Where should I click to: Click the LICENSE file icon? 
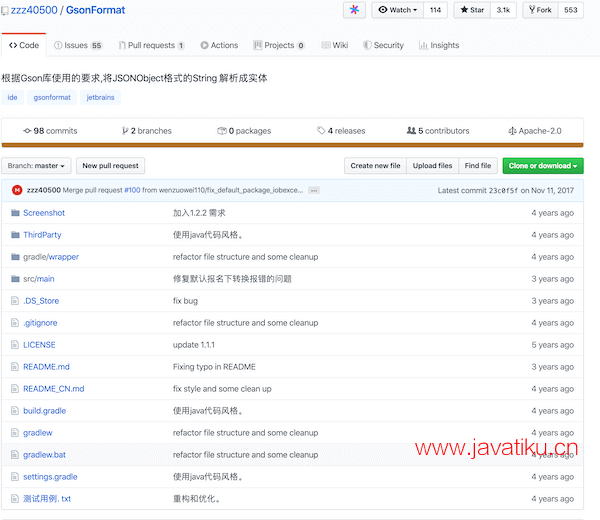[x=15, y=345]
